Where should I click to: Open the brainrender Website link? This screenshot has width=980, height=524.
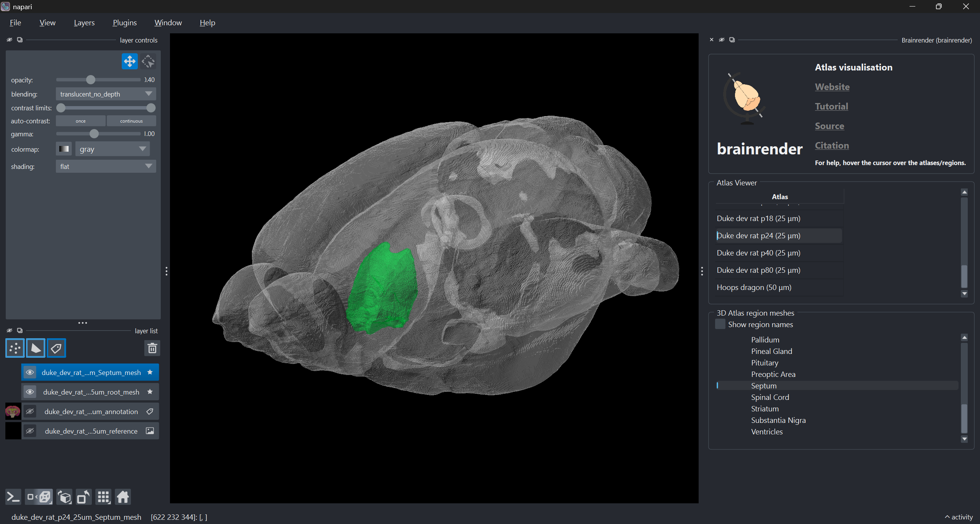[832, 87]
